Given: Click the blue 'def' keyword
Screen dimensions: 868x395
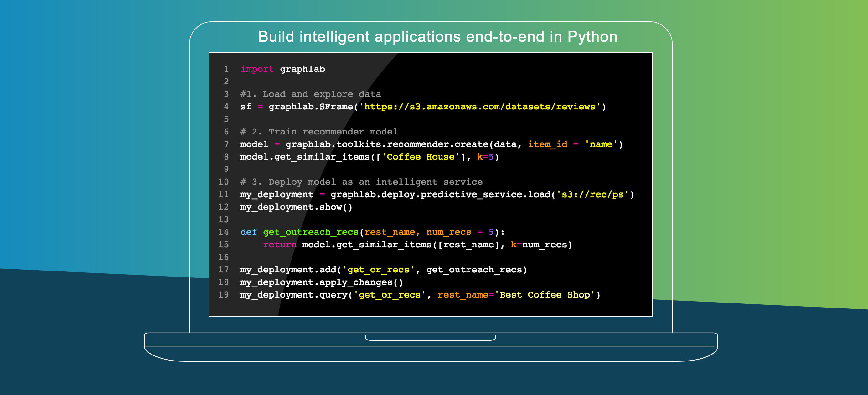Looking at the screenshot, I should [x=249, y=232].
